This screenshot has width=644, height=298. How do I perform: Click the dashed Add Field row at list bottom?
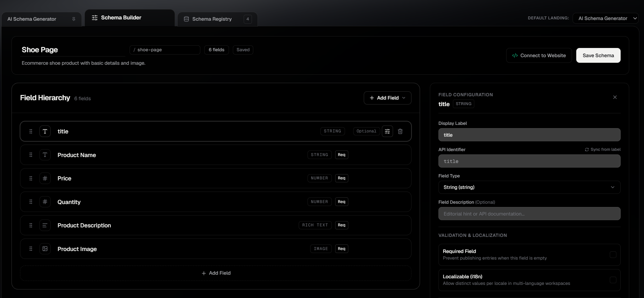[216, 273]
